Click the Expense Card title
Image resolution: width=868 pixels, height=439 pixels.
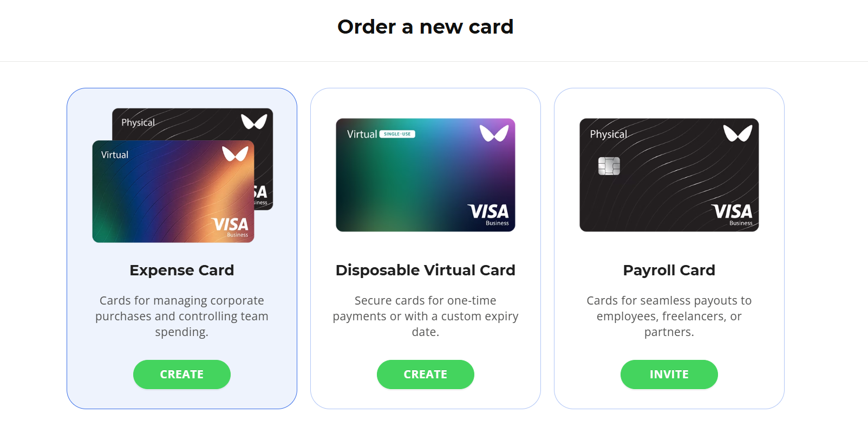click(182, 270)
